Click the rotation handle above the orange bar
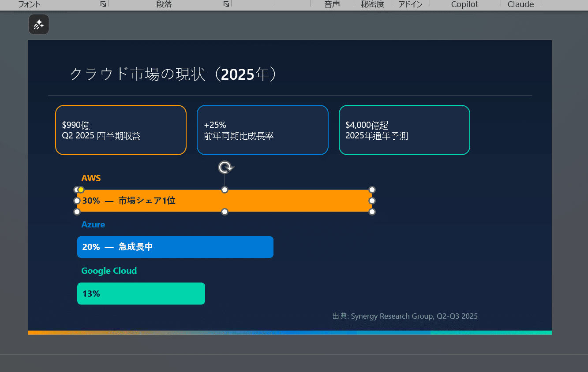The height and width of the screenshot is (372, 588). tap(225, 167)
